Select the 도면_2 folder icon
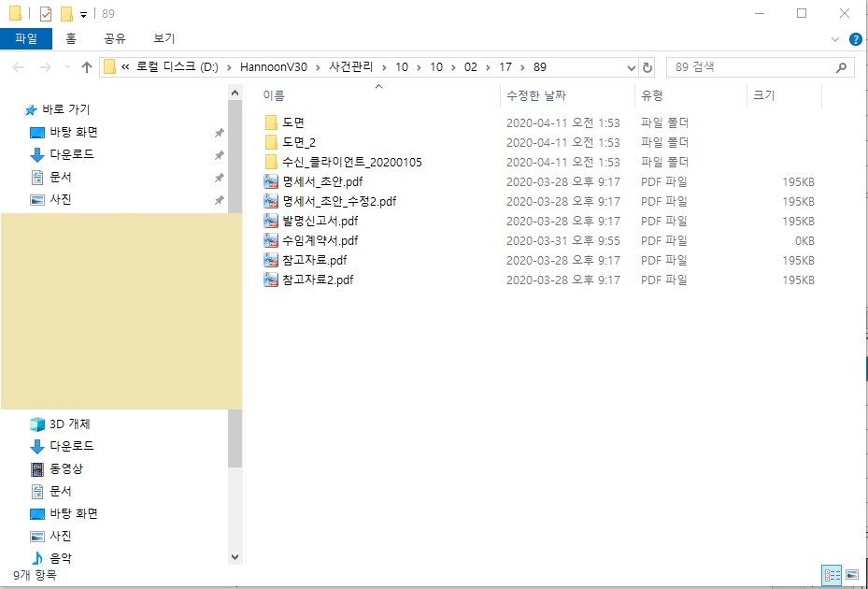Viewport: 868px width, 589px height. (x=271, y=142)
